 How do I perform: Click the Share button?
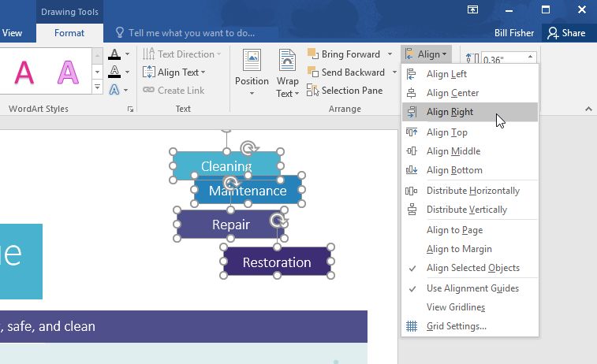click(566, 33)
